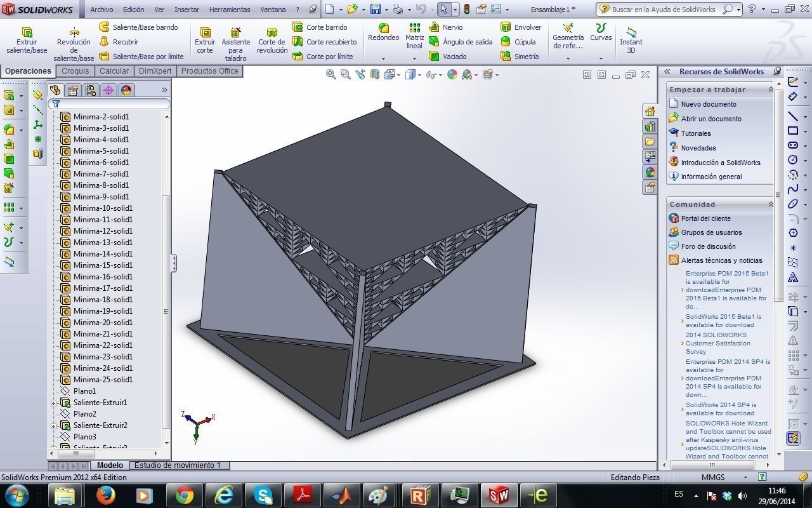
Task: Open the Archivo menu
Action: (101, 10)
